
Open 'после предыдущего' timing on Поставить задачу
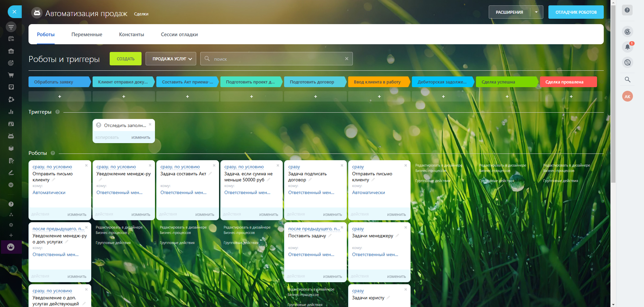tap(314, 229)
